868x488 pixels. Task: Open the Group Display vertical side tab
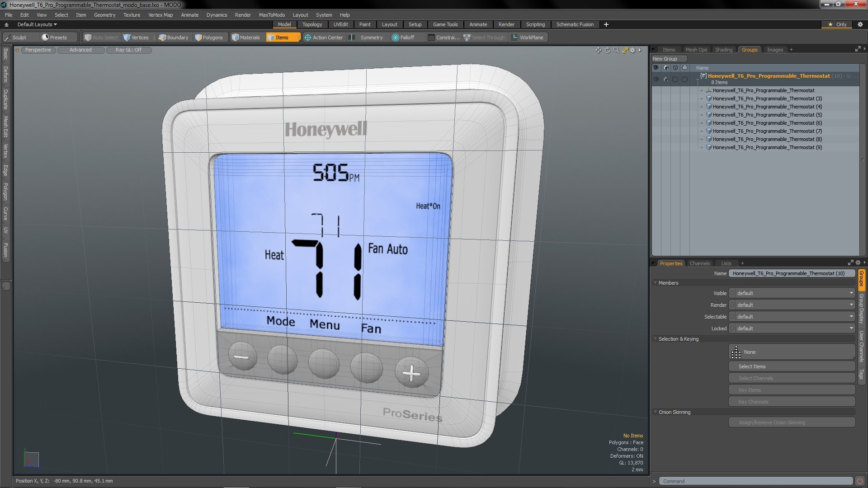point(861,309)
